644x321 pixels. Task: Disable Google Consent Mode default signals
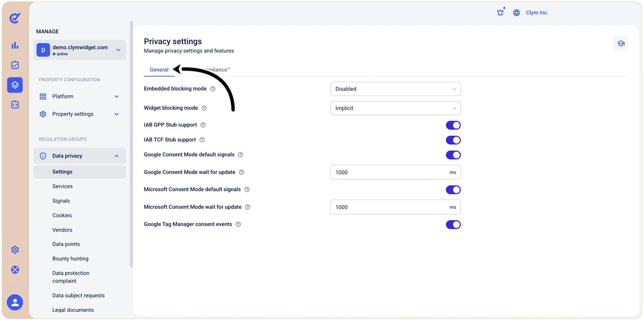coord(453,155)
